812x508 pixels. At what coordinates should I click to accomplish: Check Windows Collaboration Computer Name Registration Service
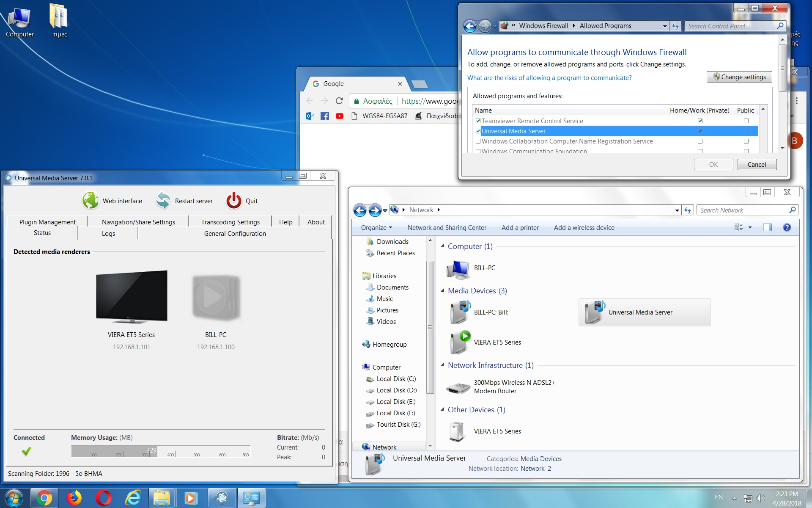(478, 141)
